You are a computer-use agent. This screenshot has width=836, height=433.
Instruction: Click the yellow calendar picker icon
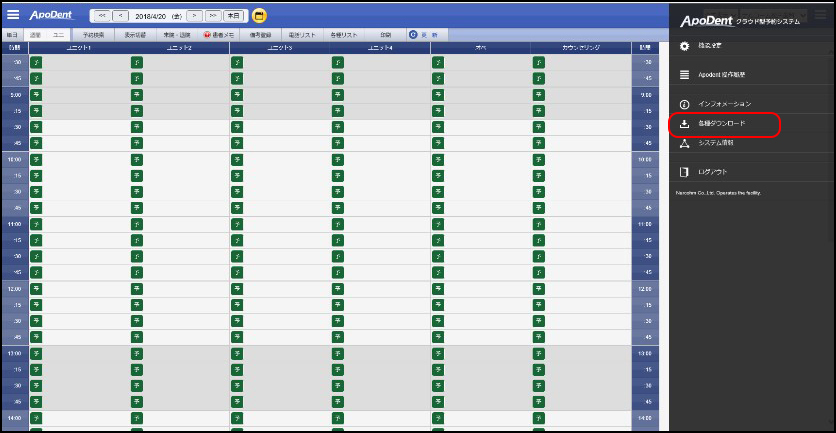(260, 16)
